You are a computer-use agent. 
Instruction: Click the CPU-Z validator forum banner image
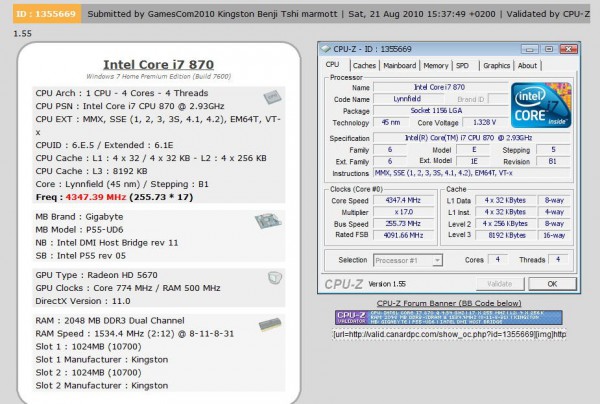pyautogui.click(x=449, y=318)
